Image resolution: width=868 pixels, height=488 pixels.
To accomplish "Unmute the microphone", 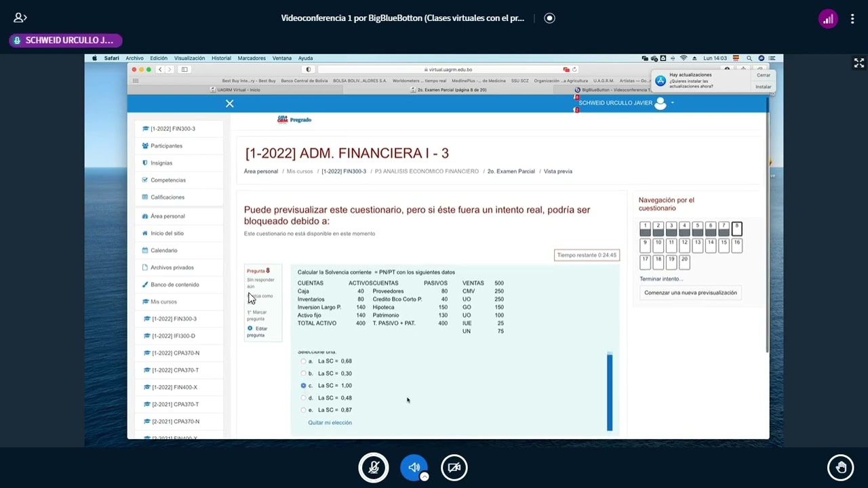I will pos(373,467).
